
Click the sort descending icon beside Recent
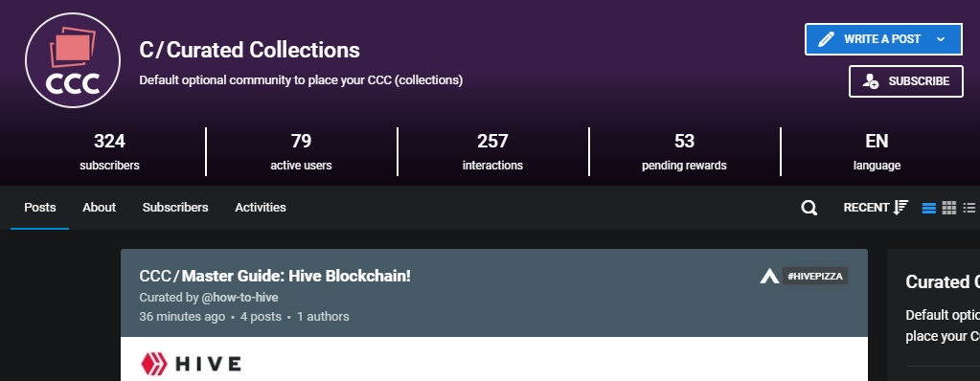(x=900, y=208)
